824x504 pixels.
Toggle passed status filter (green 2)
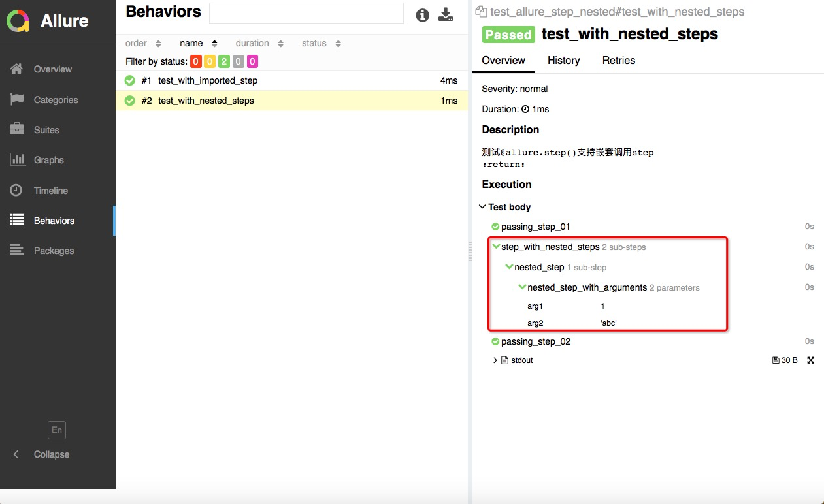tap(224, 61)
